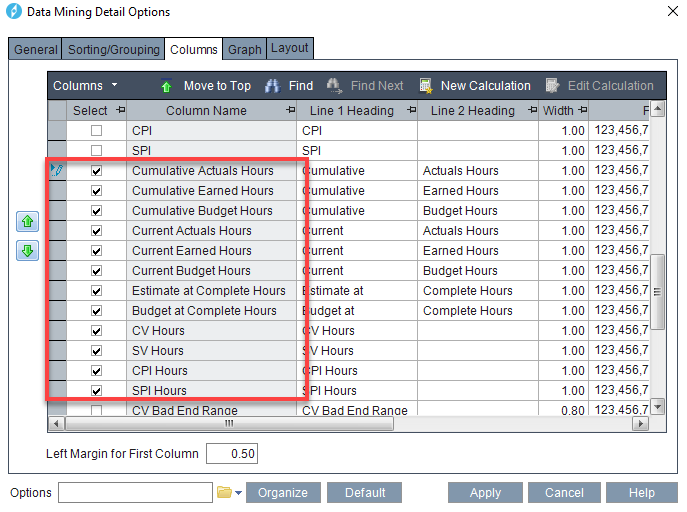Click the green move down arrow button

[28, 251]
